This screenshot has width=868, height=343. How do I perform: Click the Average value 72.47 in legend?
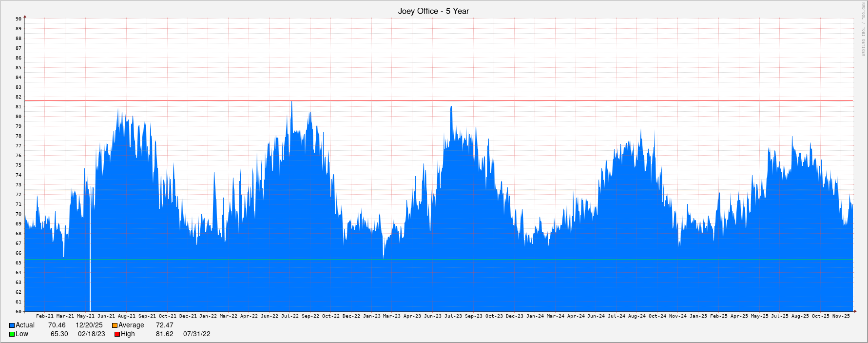tap(164, 325)
